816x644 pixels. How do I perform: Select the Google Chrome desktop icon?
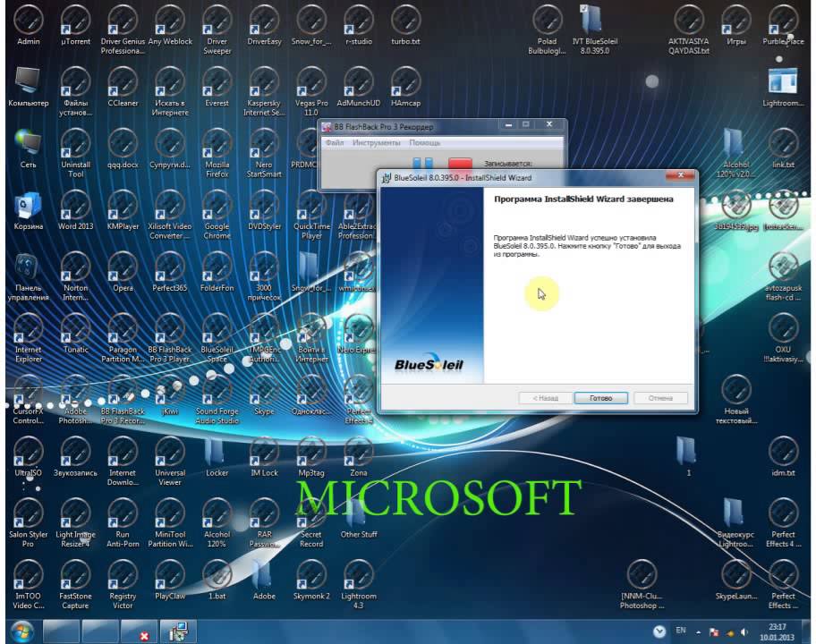(217, 215)
